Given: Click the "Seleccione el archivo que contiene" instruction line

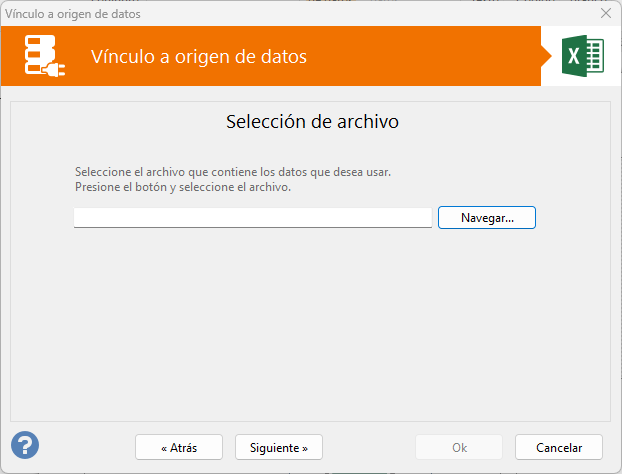Looking at the screenshot, I should [232, 172].
